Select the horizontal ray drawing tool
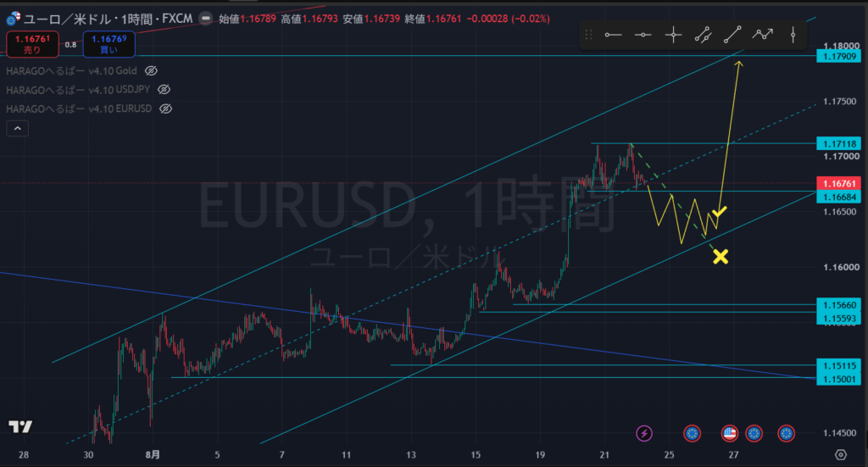 point(613,35)
